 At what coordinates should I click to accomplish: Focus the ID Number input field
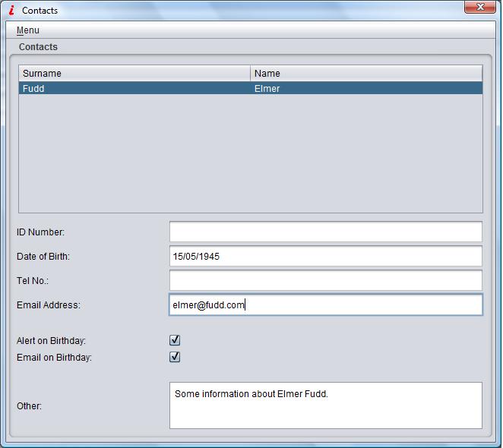325,232
